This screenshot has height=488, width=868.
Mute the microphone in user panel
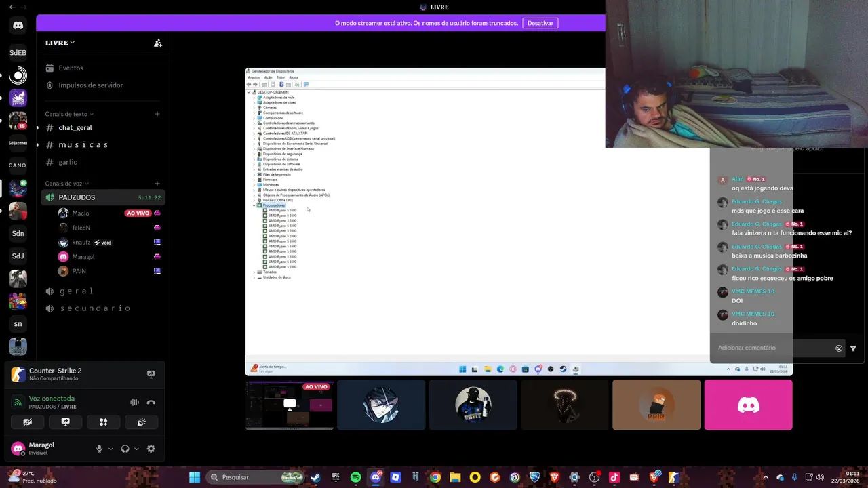(x=99, y=449)
